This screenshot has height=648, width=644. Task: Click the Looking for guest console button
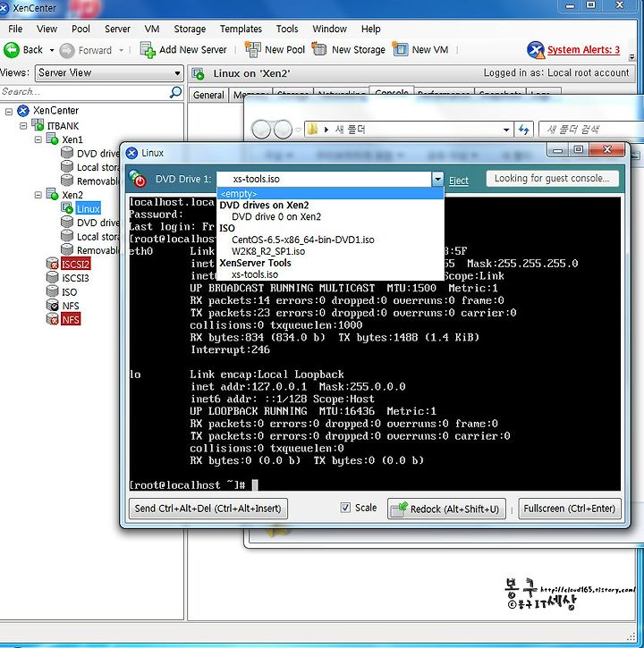[x=552, y=179]
